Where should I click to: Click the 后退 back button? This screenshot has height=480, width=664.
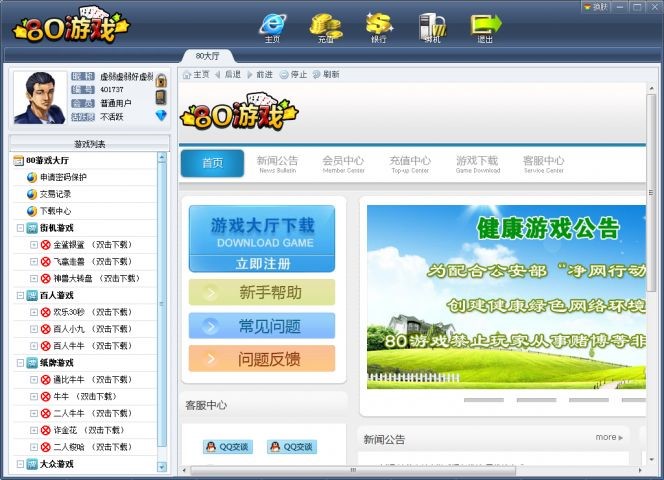228,75
